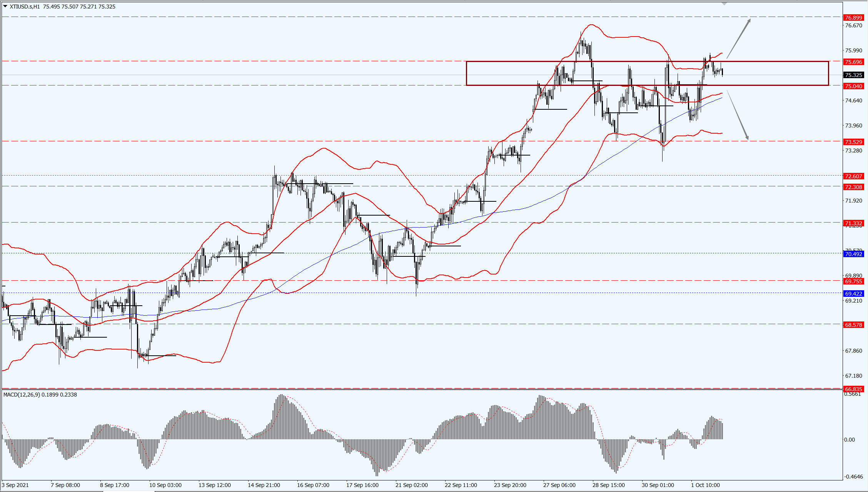Click the 22 Sep 11:00 time label

coord(461,485)
